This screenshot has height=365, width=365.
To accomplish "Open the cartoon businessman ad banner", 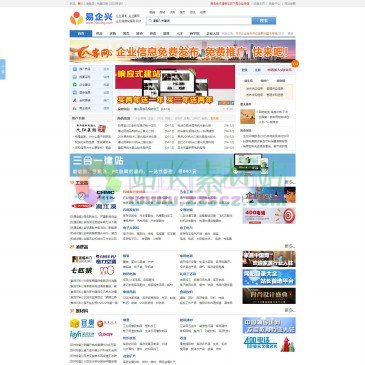I will click(x=269, y=195).
